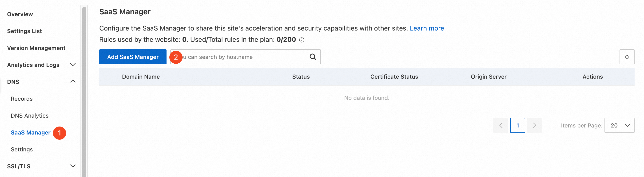Select SaaS Manager in the sidebar

[x=31, y=133]
